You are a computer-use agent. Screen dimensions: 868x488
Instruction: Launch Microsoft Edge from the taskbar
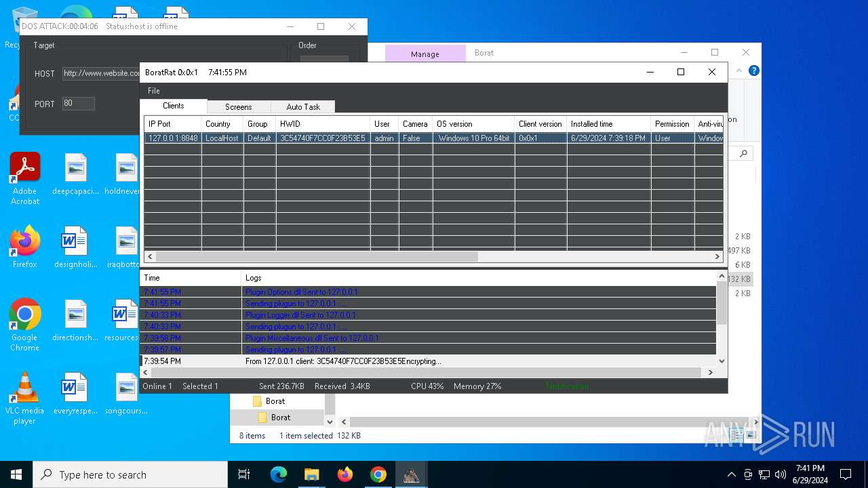[279, 474]
